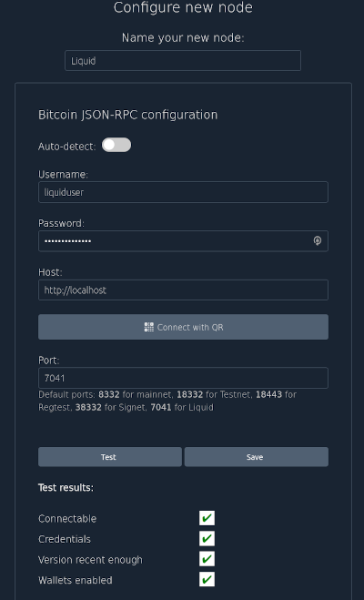Click the default ports hint text
The width and height of the screenshot is (364, 600).
point(167,401)
